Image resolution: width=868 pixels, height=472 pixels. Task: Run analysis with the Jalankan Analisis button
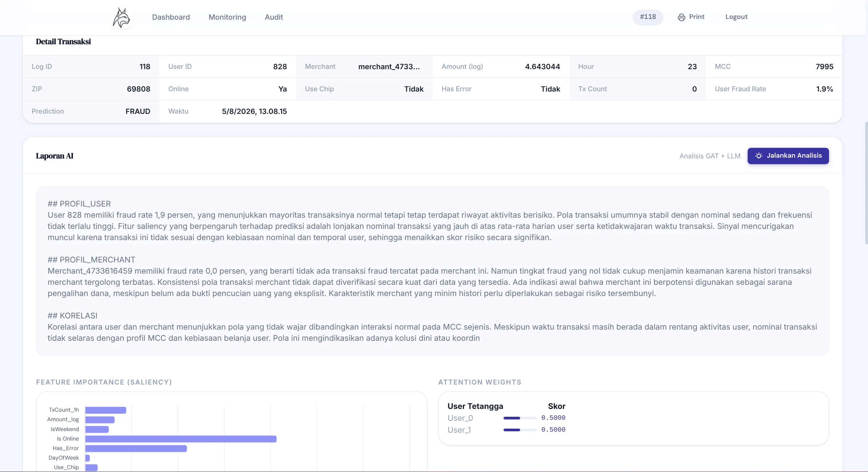tap(788, 156)
